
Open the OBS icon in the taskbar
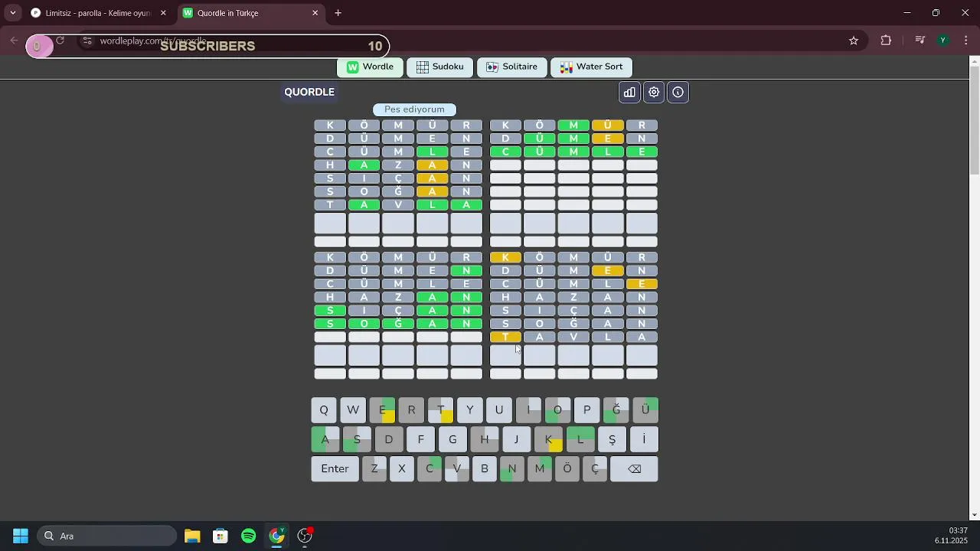click(305, 536)
